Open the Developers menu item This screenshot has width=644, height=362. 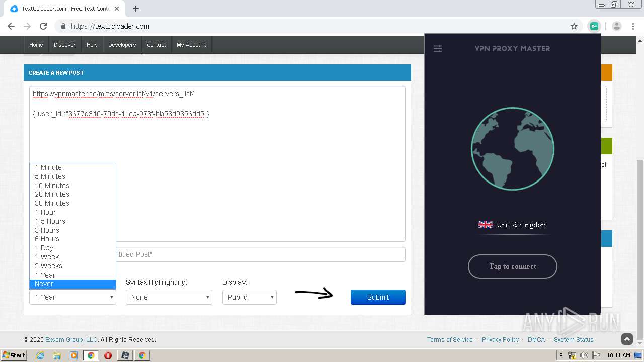(122, 45)
